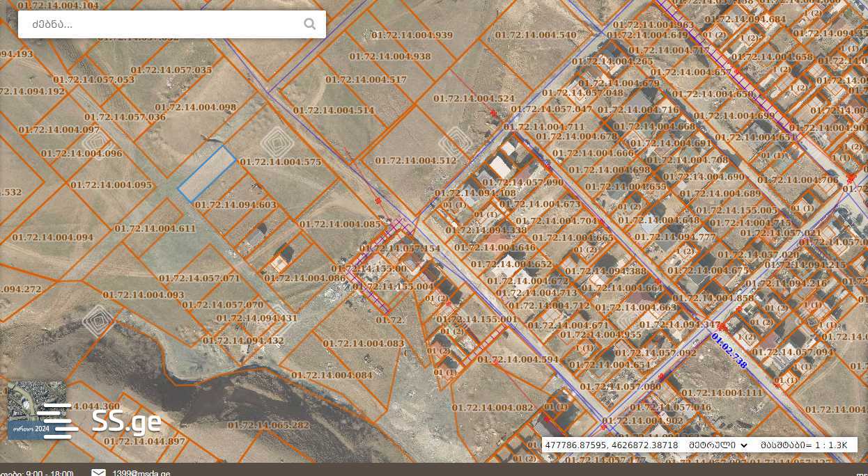Click the SS.ge watermark logo
This screenshot has height=476, width=868.
pyautogui.click(x=126, y=420)
